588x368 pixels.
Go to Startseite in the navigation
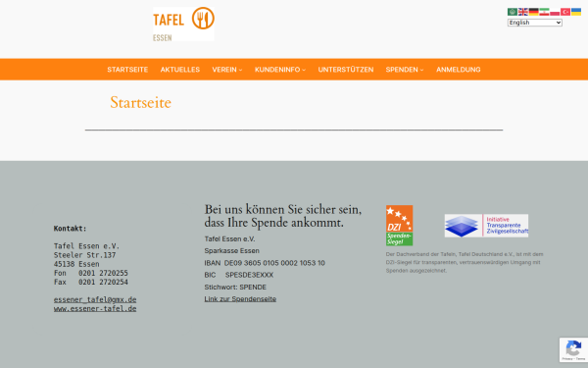point(127,70)
